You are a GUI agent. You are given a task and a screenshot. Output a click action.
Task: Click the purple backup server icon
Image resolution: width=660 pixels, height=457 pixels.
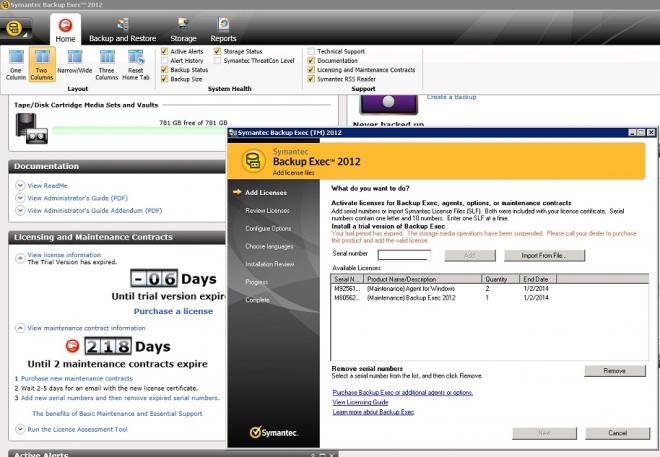point(389,104)
